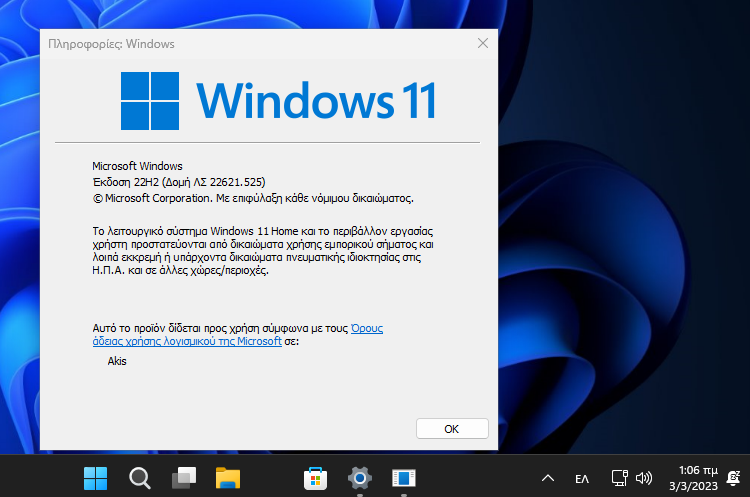Click the Microsoft Corporation copyright line

[253, 198]
